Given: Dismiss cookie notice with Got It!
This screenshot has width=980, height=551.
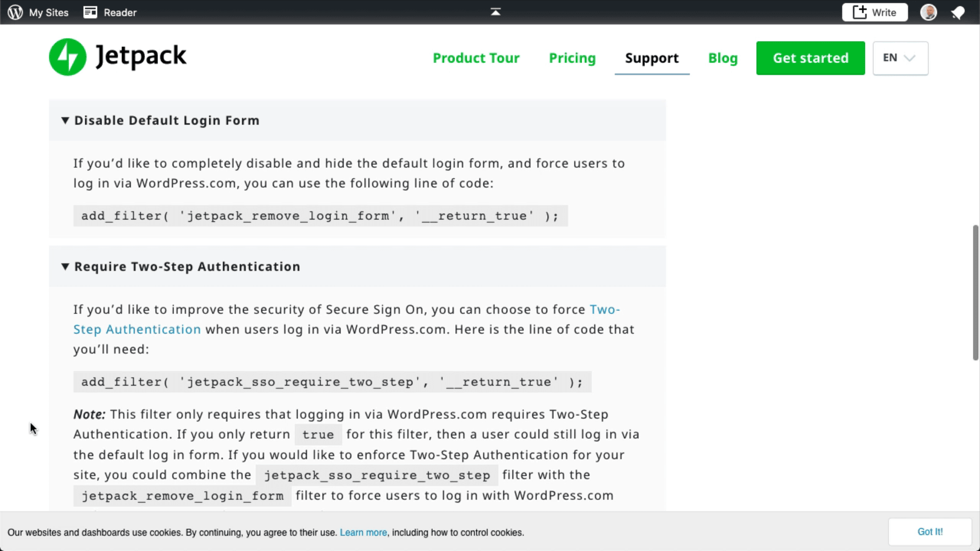Looking at the screenshot, I should pyautogui.click(x=930, y=532).
